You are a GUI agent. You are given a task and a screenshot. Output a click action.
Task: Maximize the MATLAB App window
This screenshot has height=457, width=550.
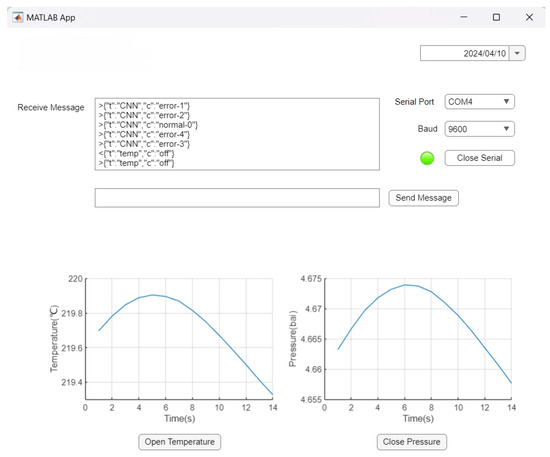click(496, 17)
